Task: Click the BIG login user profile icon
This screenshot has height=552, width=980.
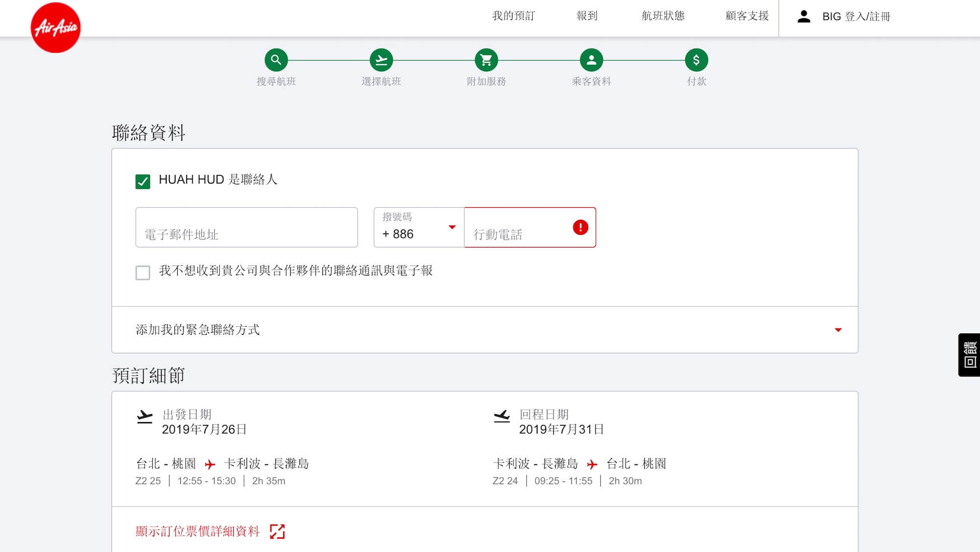Action: point(804,17)
